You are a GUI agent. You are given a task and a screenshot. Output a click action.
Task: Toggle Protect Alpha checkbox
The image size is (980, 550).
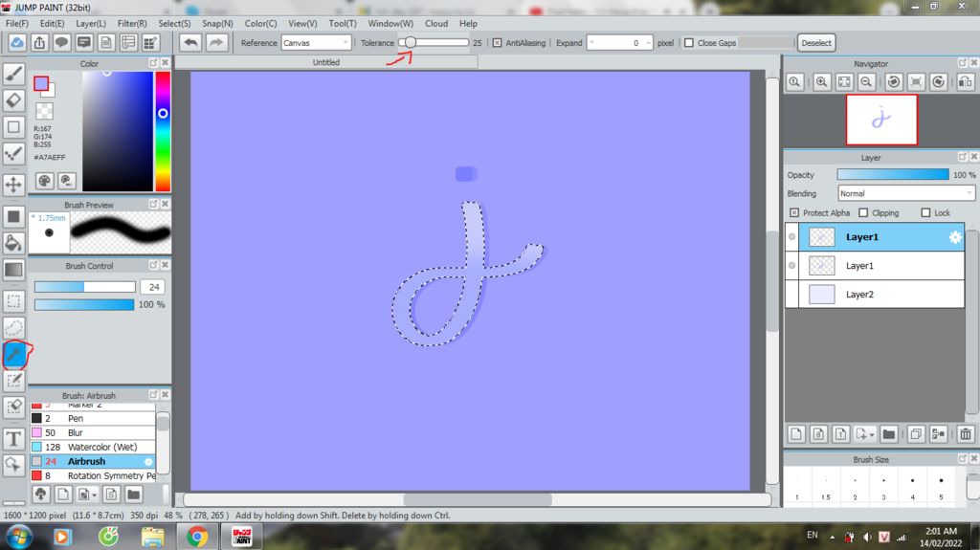(793, 213)
